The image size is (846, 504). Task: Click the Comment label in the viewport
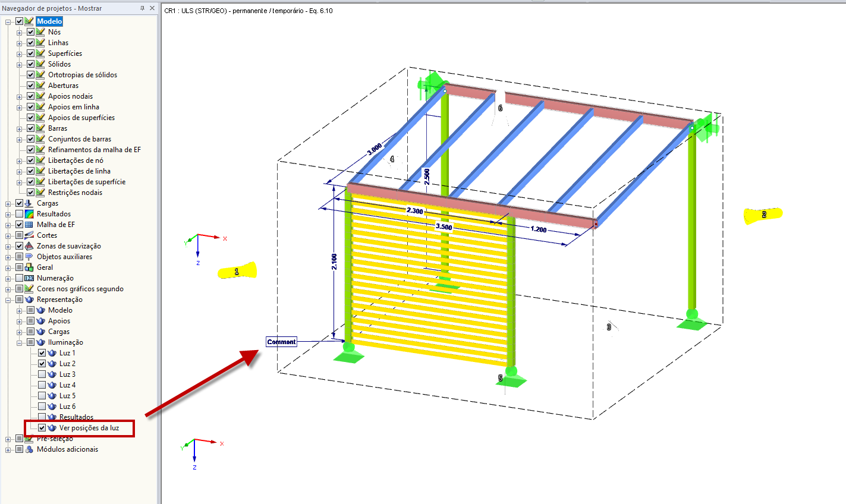point(281,342)
